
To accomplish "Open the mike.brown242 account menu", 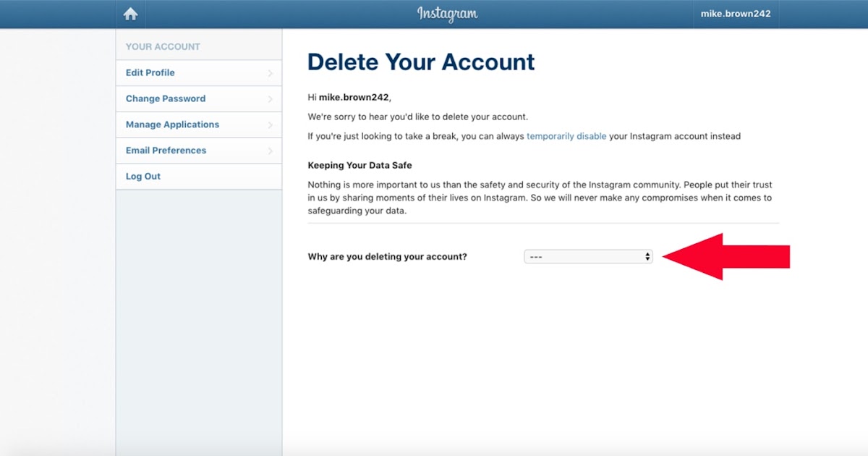I will click(736, 14).
